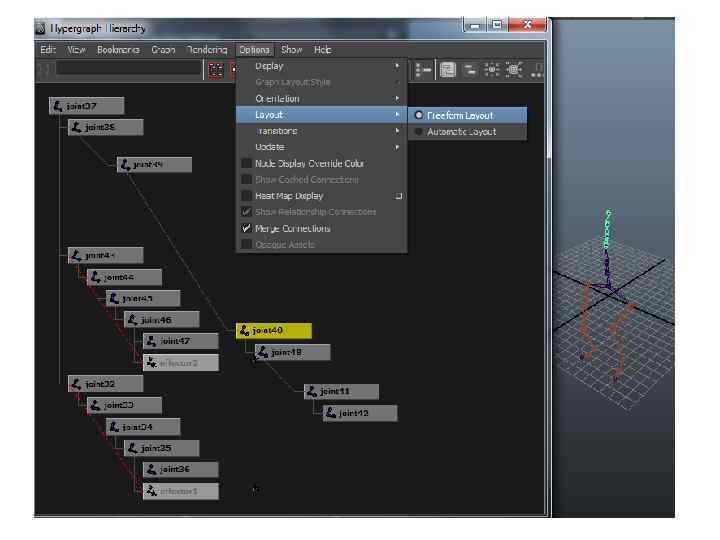Screen dimensions: 720x540
Task: Click the Hypergraph toolbar text field
Action: [x=128, y=69]
